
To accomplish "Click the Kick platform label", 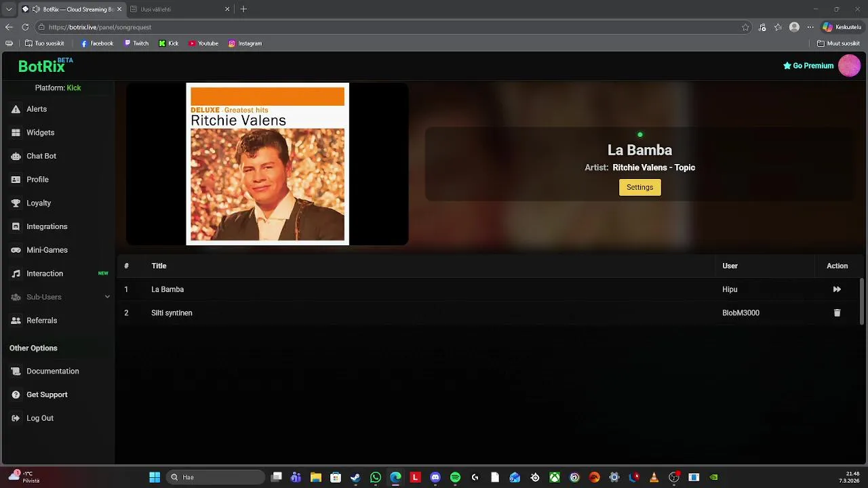I will [74, 88].
